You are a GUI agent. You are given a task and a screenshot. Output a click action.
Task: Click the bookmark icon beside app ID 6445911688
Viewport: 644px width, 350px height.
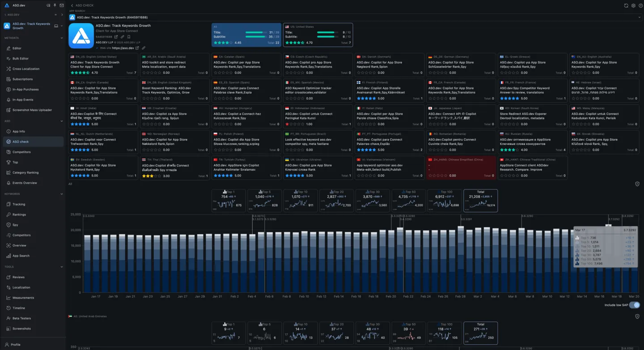click(128, 37)
